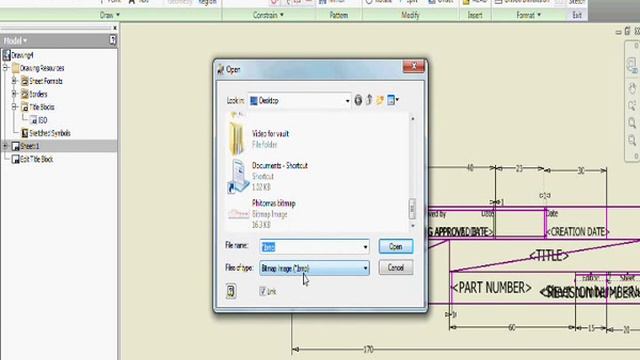This screenshot has width=640, height=360.
Task: Click the <CREATION DATE> field text
Action: pyautogui.click(x=578, y=232)
